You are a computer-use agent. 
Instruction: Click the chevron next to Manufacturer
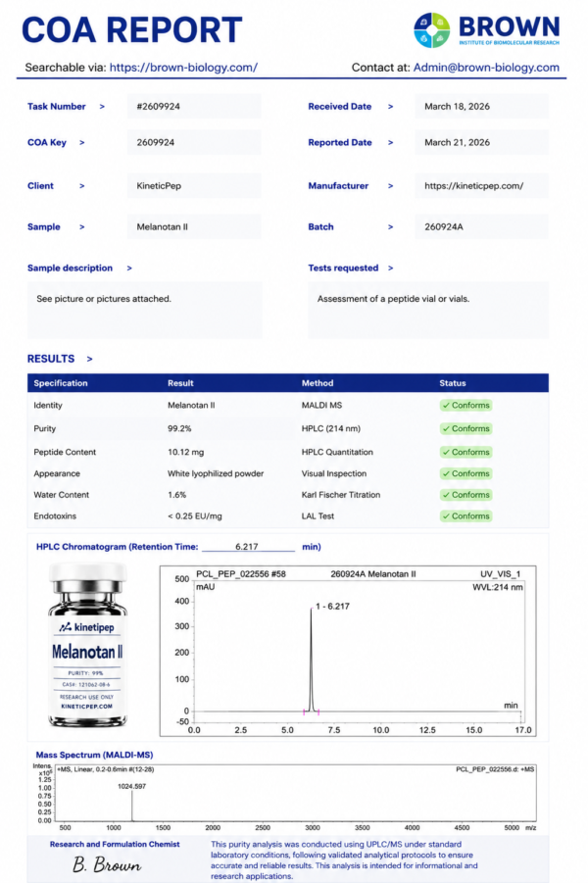click(390, 186)
